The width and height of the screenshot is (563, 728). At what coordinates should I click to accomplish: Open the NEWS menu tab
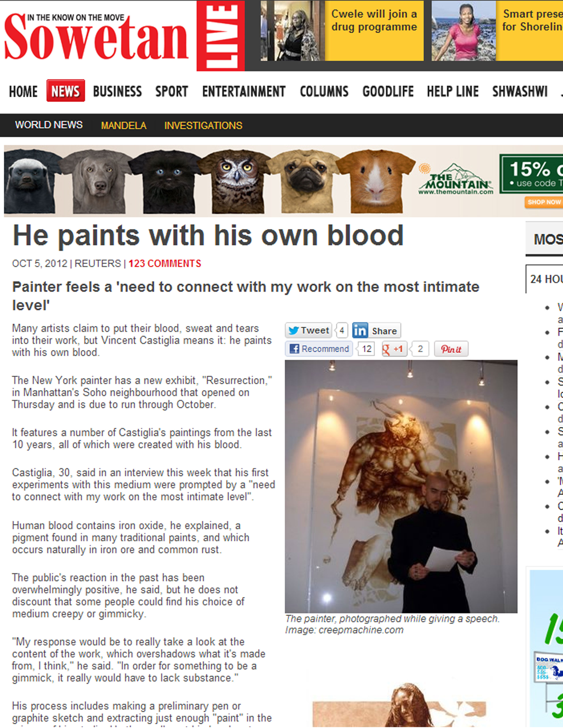coord(65,91)
